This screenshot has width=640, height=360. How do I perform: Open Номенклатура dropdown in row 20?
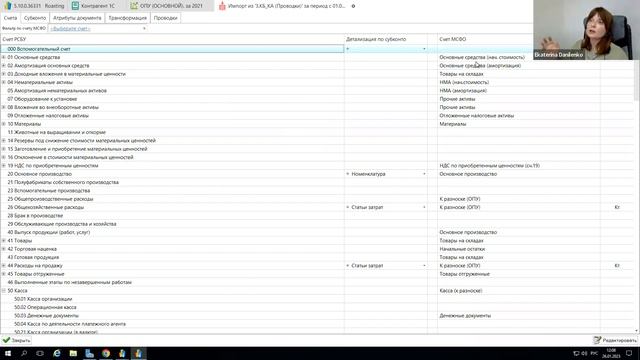click(x=424, y=174)
